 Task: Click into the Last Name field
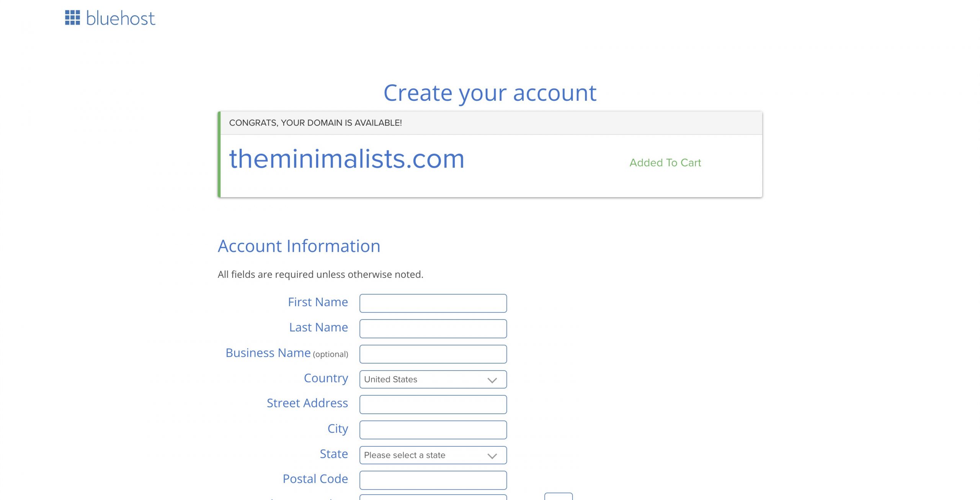[x=433, y=329]
